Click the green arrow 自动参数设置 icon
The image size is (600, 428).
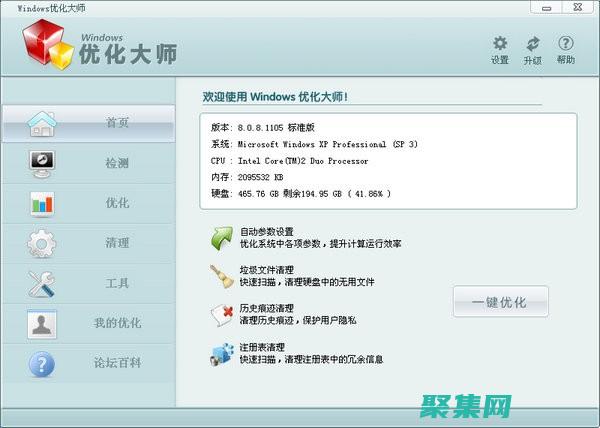coord(222,238)
